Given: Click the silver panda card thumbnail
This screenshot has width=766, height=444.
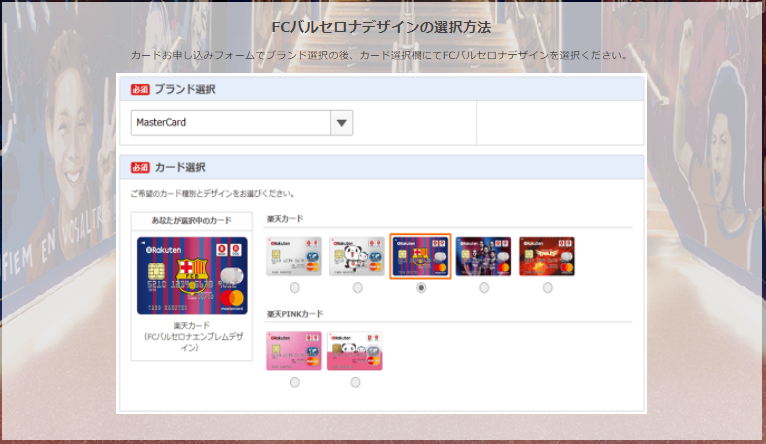Looking at the screenshot, I should pyautogui.click(x=357, y=256).
